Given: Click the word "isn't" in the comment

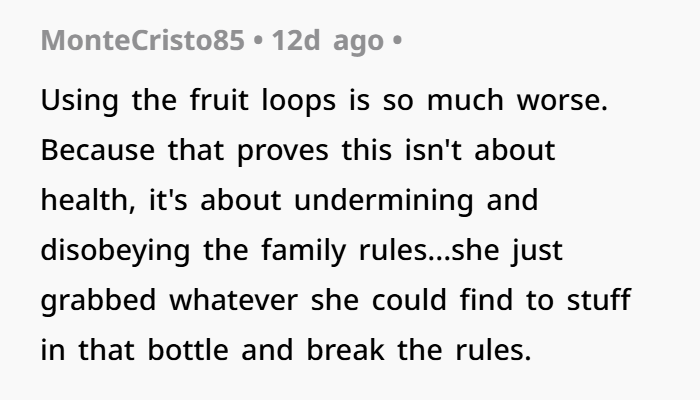Looking at the screenshot, I should pyautogui.click(x=433, y=150).
